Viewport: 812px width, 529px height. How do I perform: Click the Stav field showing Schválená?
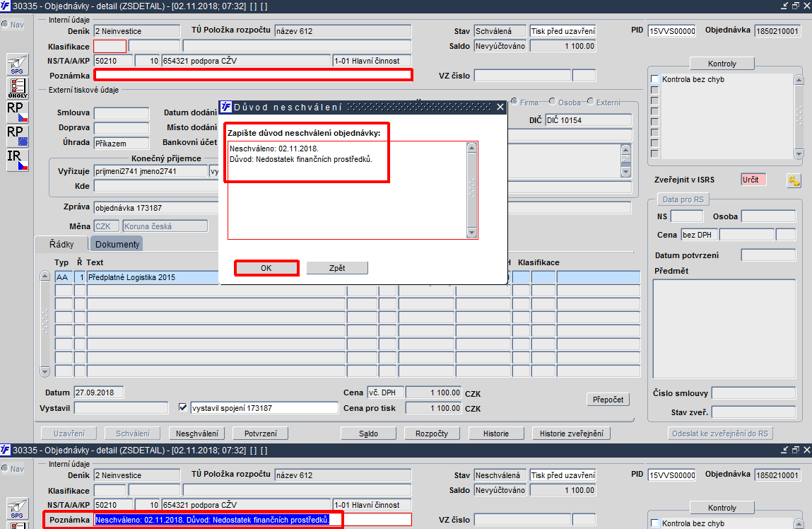tap(500, 31)
